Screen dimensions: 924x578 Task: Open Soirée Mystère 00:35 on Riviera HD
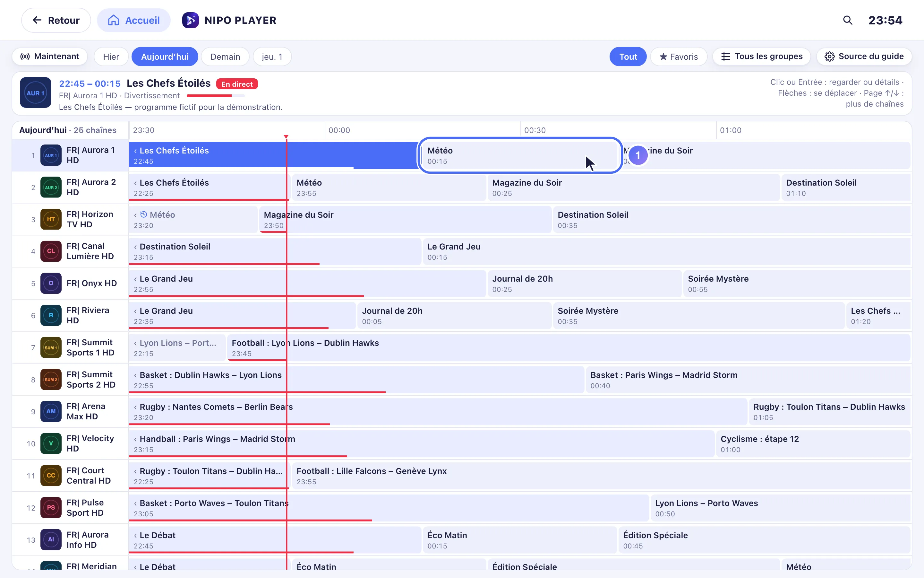point(698,316)
